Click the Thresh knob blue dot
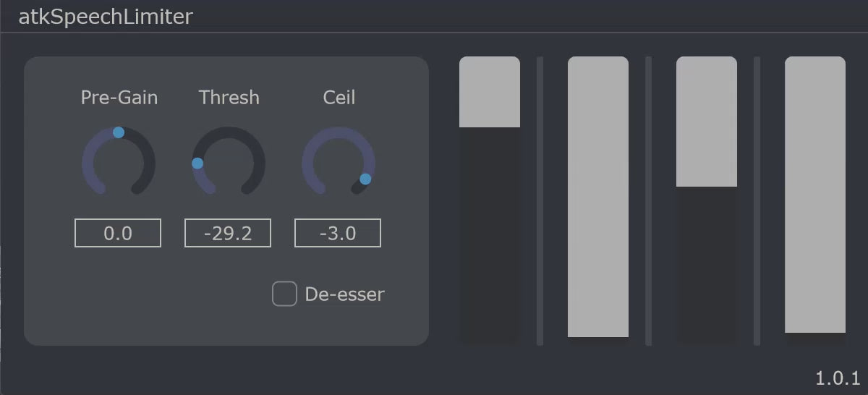Image resolution: width=868 pixels, height=395 pixels. [x=197, y=163]
